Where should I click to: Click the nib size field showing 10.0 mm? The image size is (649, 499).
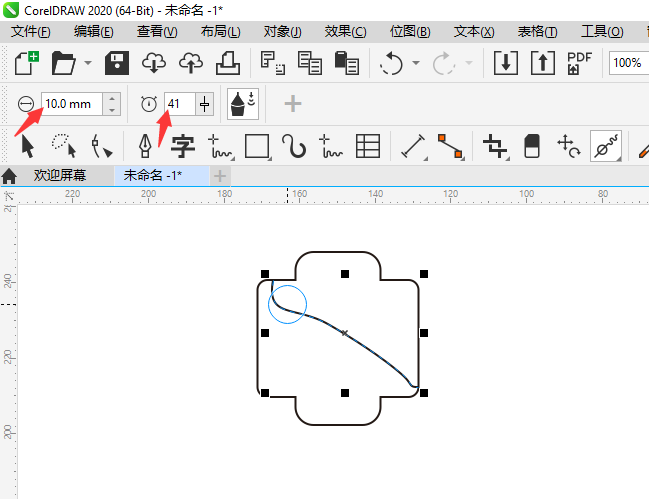click(70, 104)
